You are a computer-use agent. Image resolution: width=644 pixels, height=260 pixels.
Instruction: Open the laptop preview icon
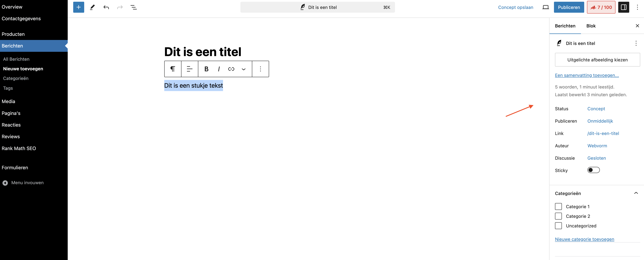click(546, 7)
